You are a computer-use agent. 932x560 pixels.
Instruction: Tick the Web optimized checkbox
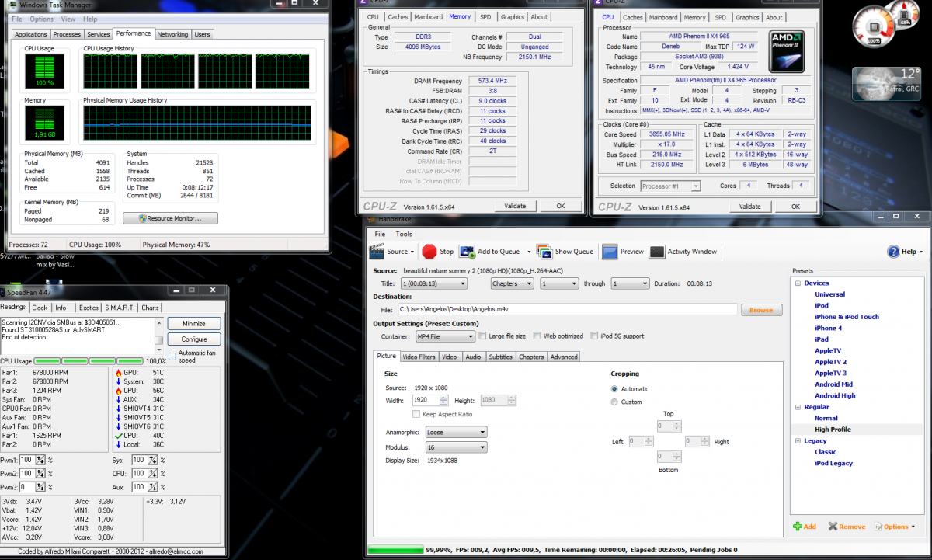tap(537, 336)
